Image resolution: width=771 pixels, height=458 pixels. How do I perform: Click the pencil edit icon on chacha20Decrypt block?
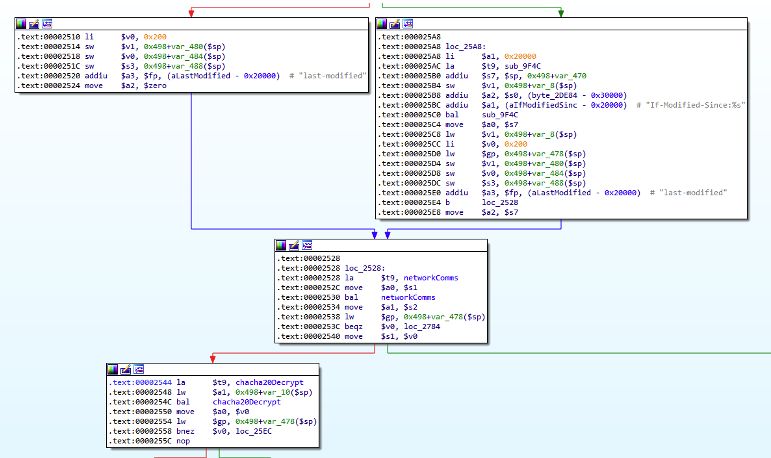[125, 369]
